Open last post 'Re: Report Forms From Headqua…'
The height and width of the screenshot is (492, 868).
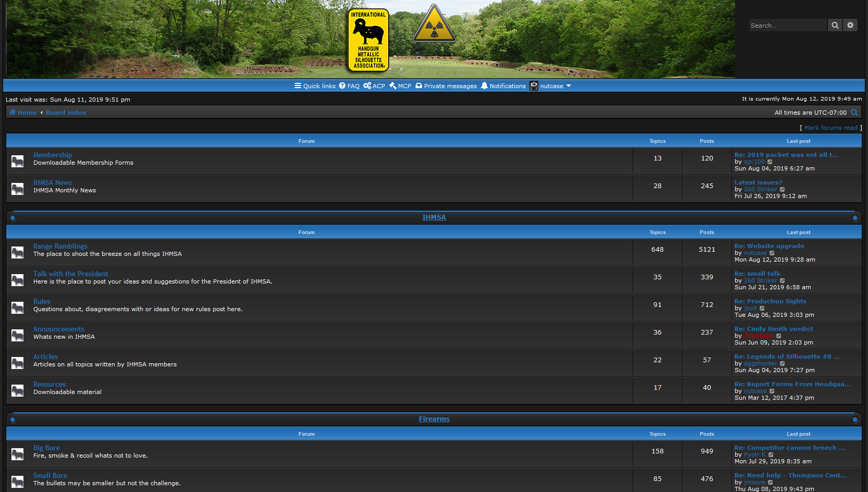[792, 384]
